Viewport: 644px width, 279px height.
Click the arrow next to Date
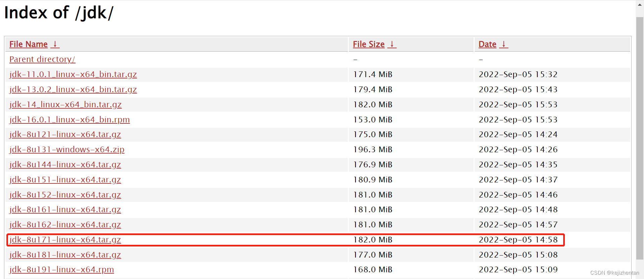click(504, 44)
